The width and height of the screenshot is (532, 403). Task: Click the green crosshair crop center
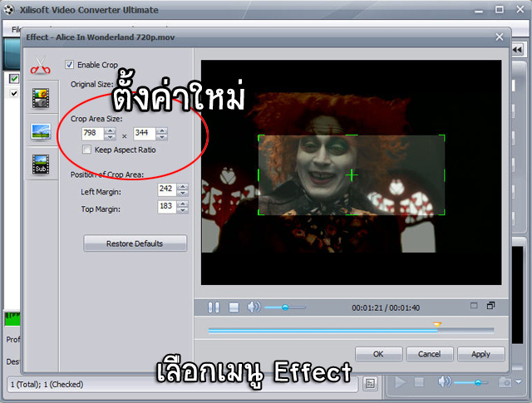click(x=352, y=175)
